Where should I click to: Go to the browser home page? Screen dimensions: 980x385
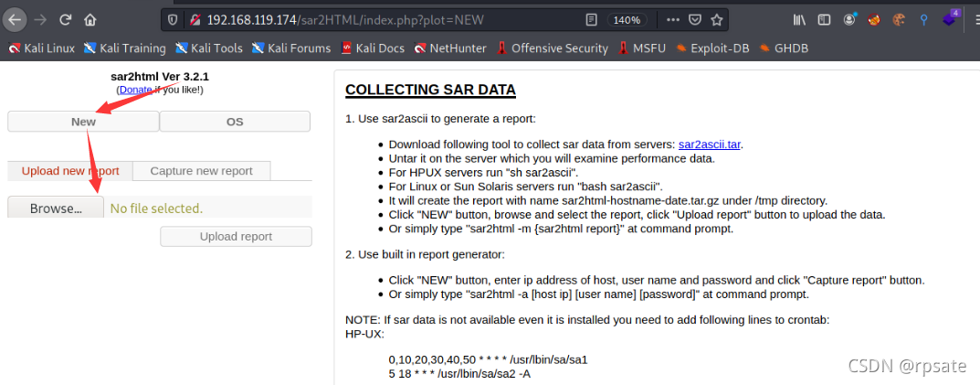tap(90, 19)
